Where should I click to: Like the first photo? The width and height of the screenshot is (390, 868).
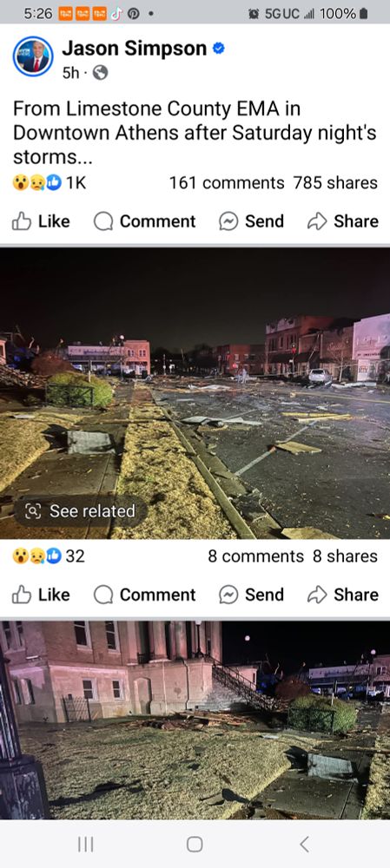tap(41, 595)
